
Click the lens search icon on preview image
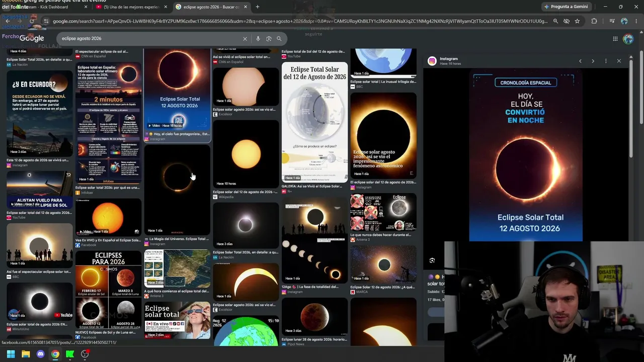point(432,260)
